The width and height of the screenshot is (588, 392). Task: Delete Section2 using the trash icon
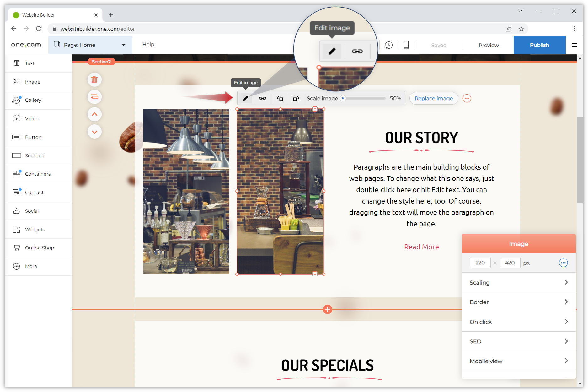(94, 79)
